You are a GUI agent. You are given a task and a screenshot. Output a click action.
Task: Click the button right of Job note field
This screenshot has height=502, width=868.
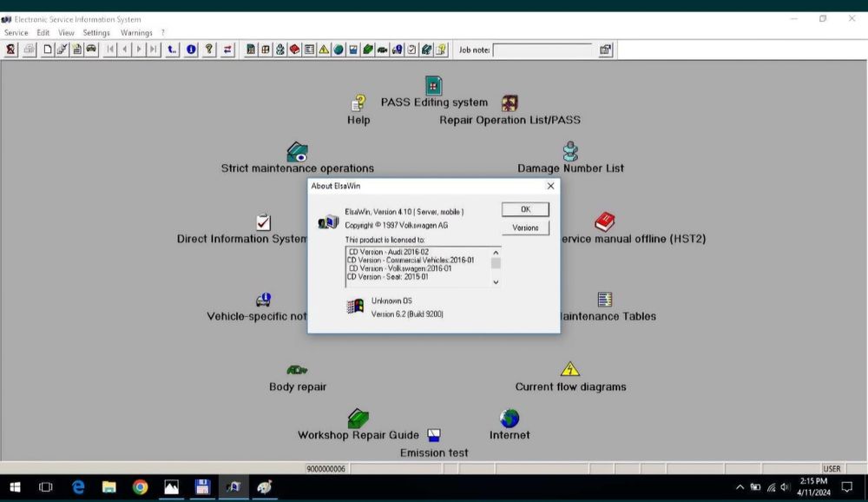click(x=606, y=50)
